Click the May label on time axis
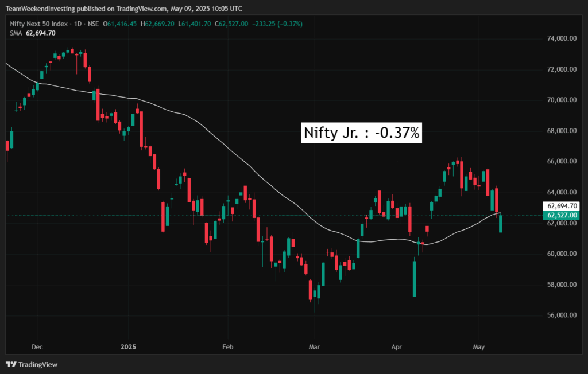 click(x=478, y=347)
